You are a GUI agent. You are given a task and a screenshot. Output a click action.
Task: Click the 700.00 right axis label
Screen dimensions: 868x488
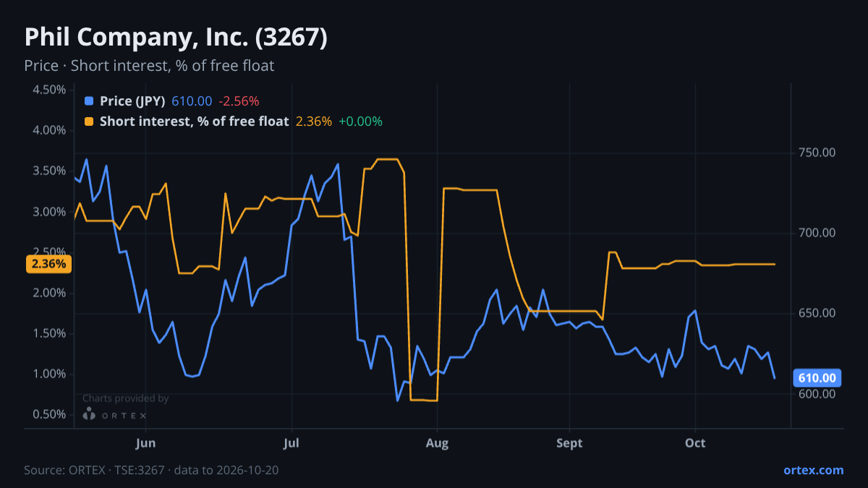point(817,233)
